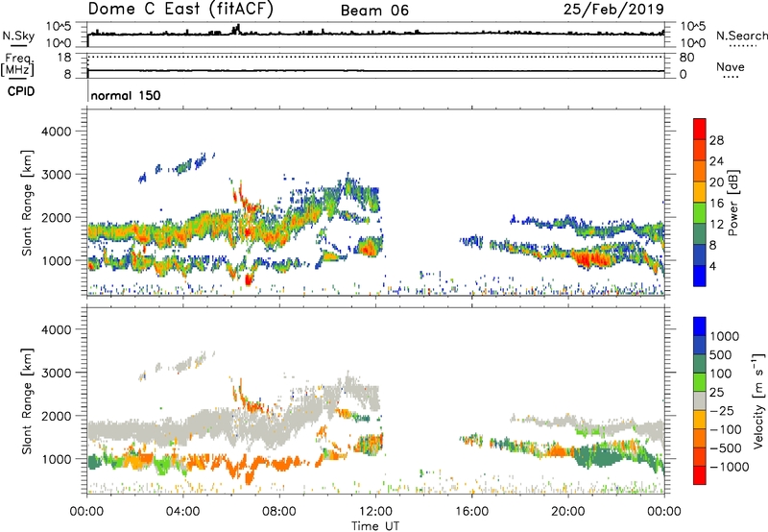Click the "08:00" time tick label
This screenshot has width=768, height=532.
pyautogui.click(x=279, y=512)
